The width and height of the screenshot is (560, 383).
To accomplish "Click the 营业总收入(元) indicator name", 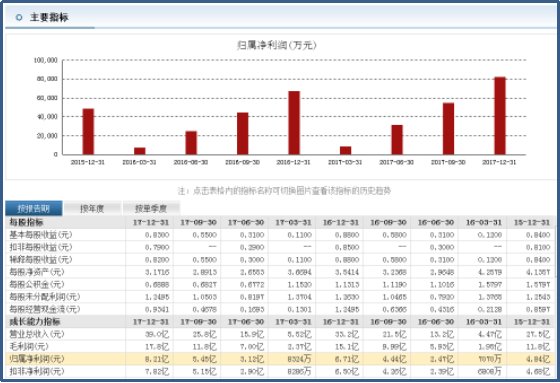I will click(x=37, y=334).
